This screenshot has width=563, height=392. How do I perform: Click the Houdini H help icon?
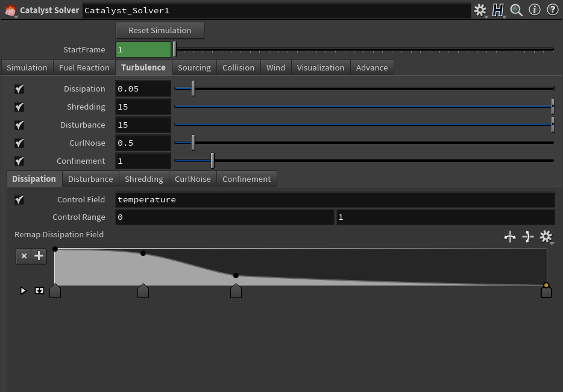point(498,10)
